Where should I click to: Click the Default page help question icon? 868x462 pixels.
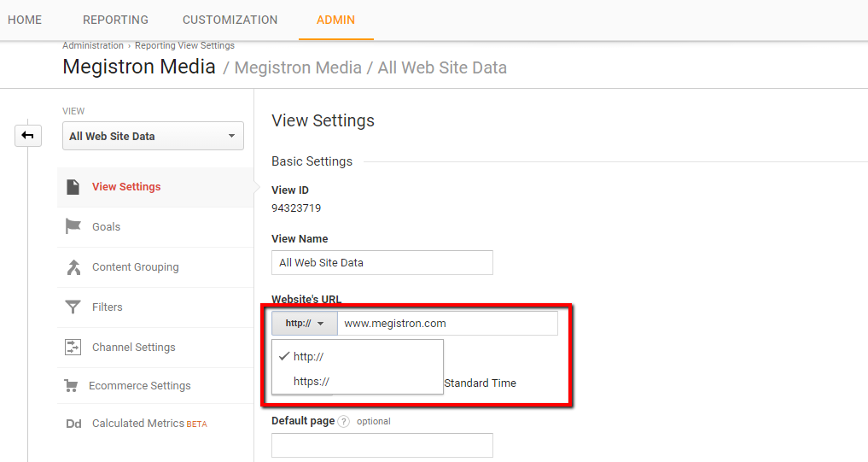tap(343, 422)
